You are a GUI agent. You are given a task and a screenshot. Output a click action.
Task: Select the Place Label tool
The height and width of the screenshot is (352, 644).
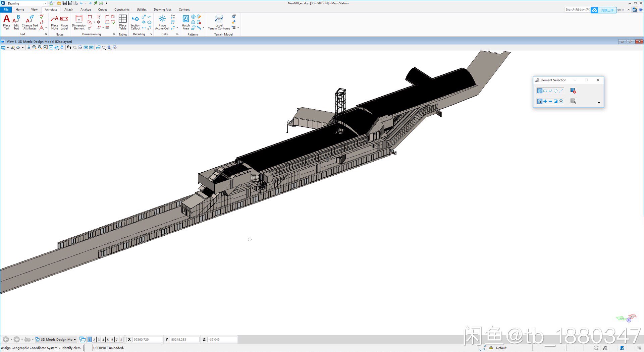(x=64, y=22)
